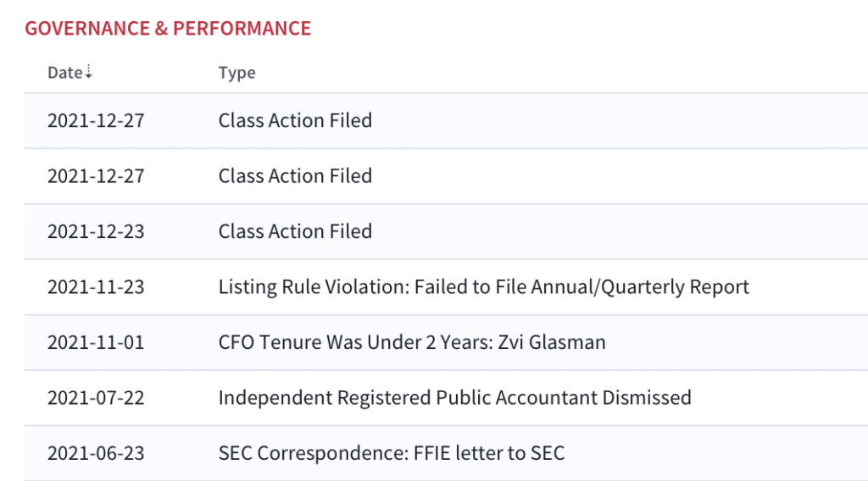Click the Type column header
868x481 pixels.
pos(237,73)
